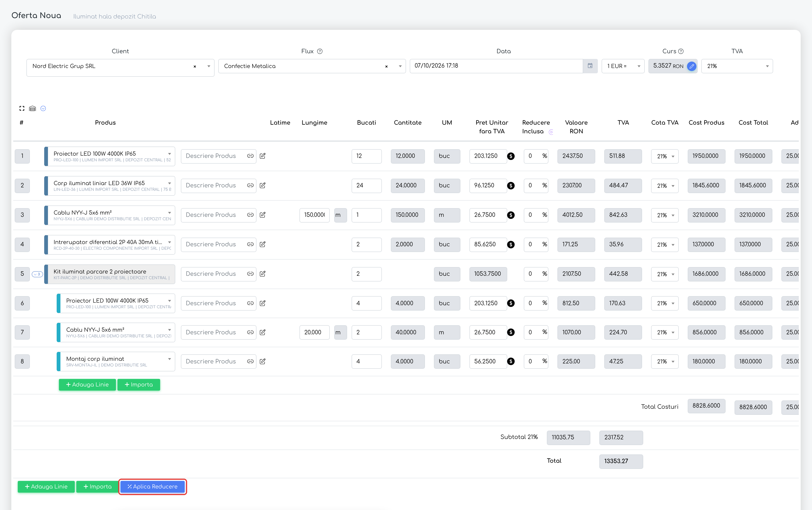This screenshot has height=510, width=812.
Task: Click Reducere percent field in row 6
Action: pos(536,303)
